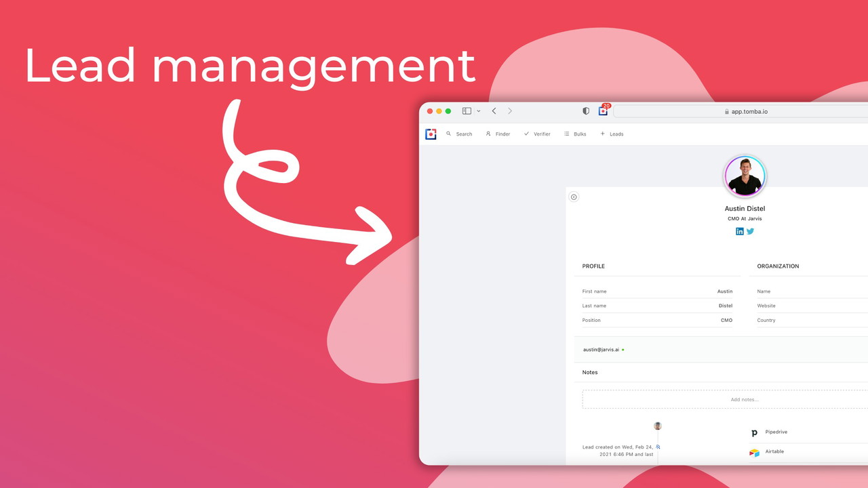The height and width of the screenshot is (488, 868).
Task: Open Austin Distel's LinkedIn profile
Action: pos(740,231)
